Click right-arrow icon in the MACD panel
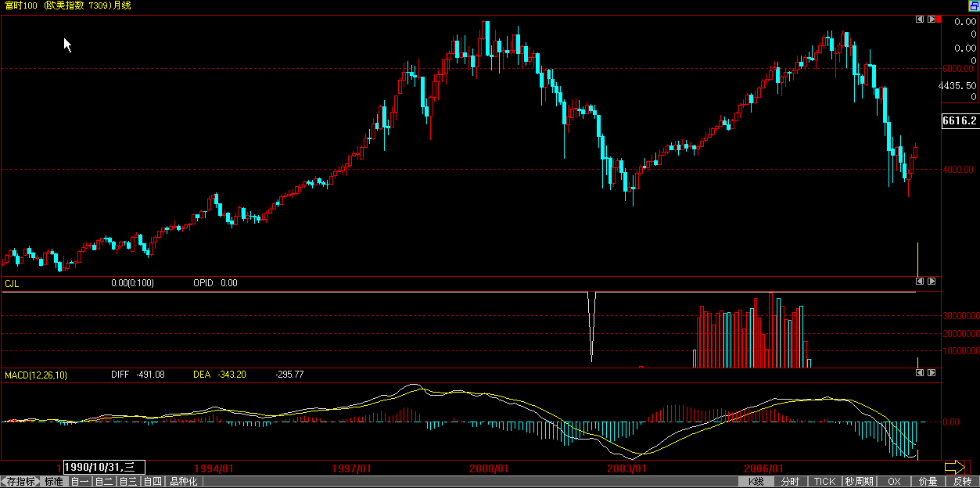 [931, 374]
